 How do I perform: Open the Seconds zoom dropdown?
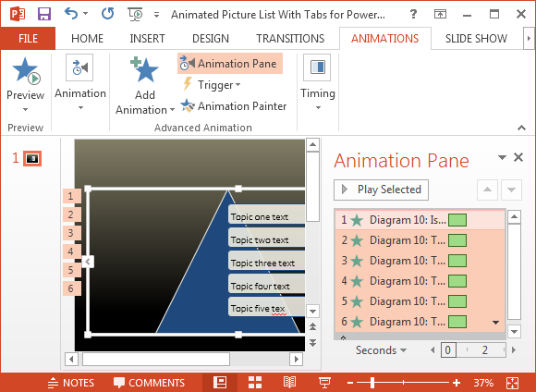coord(381,350)
